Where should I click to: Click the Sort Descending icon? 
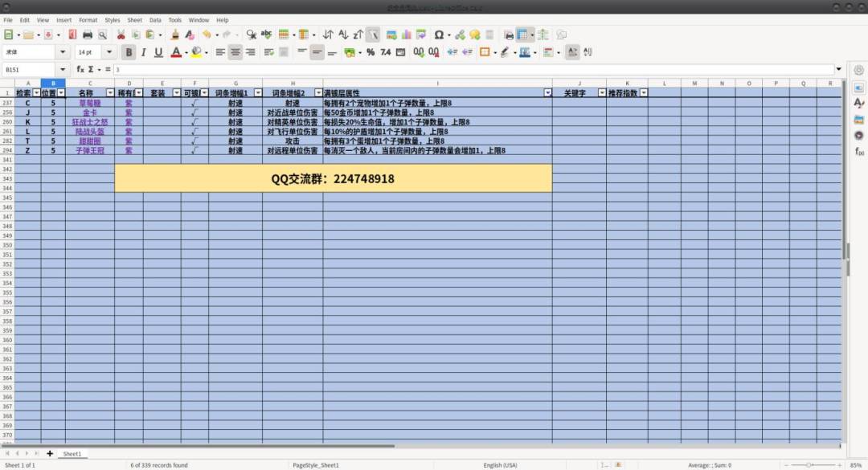(358, 35)
